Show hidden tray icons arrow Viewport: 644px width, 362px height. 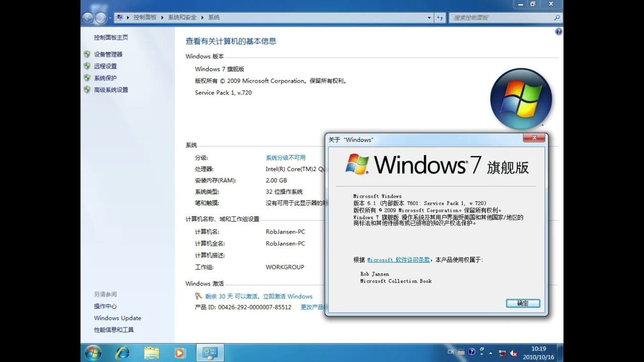491,352
